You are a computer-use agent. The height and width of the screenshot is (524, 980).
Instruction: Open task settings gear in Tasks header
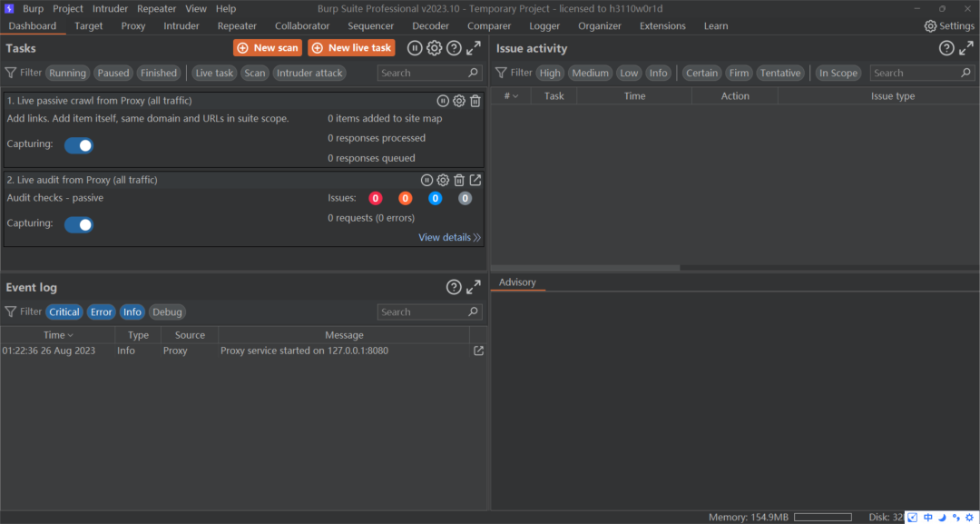point(435,48)
